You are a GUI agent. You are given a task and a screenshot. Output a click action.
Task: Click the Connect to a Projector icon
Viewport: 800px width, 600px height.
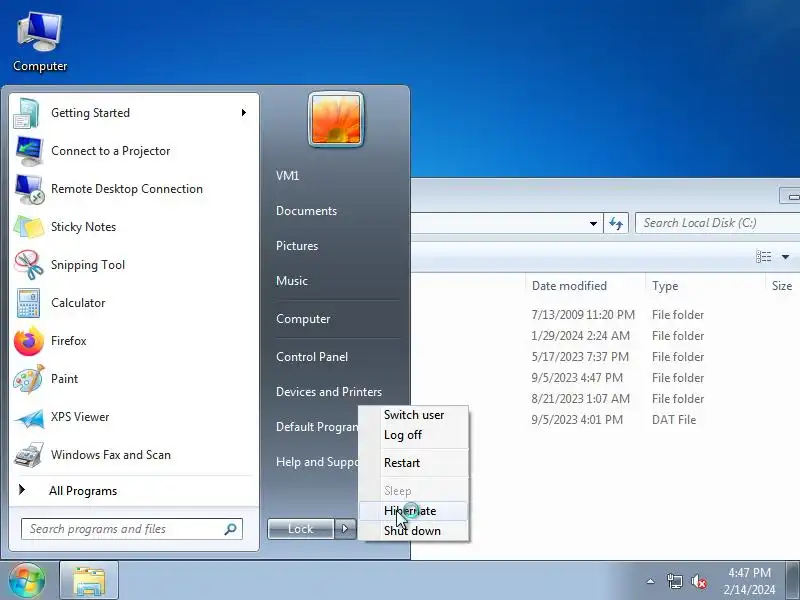29,151
